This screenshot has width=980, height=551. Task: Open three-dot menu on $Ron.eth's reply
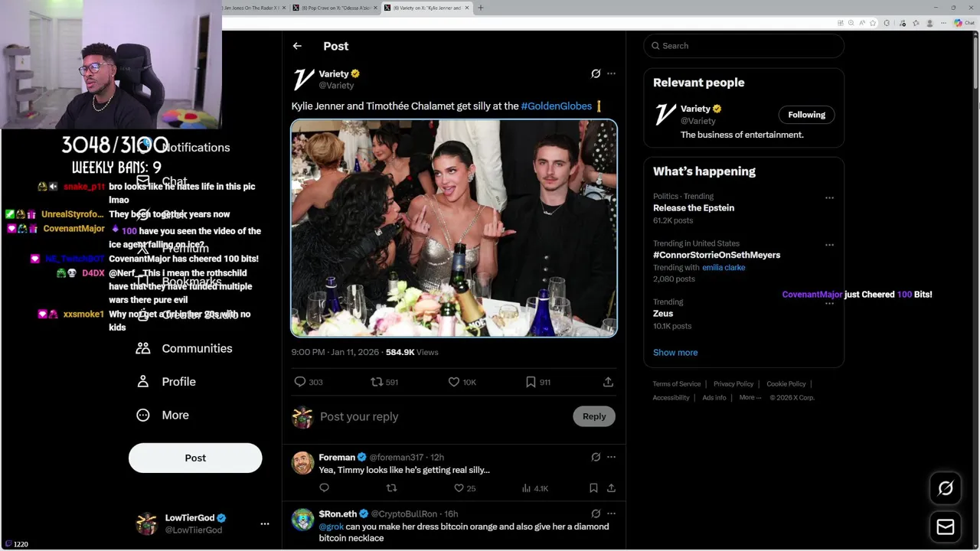[611, 514]
